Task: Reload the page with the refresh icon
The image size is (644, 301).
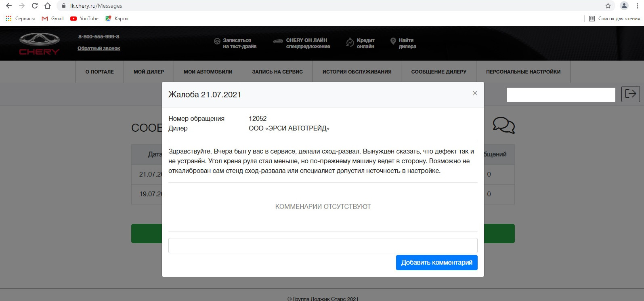Action: (35, 6)
